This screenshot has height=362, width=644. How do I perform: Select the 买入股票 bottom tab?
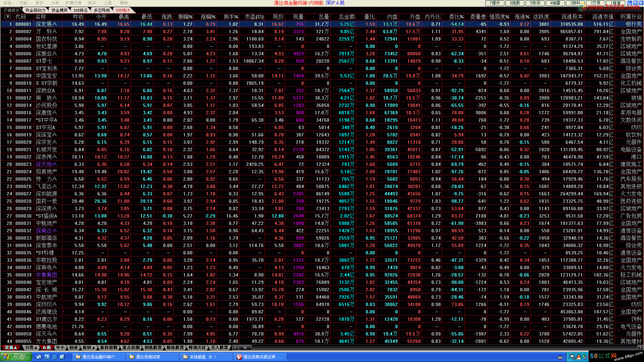coord(220,348)
